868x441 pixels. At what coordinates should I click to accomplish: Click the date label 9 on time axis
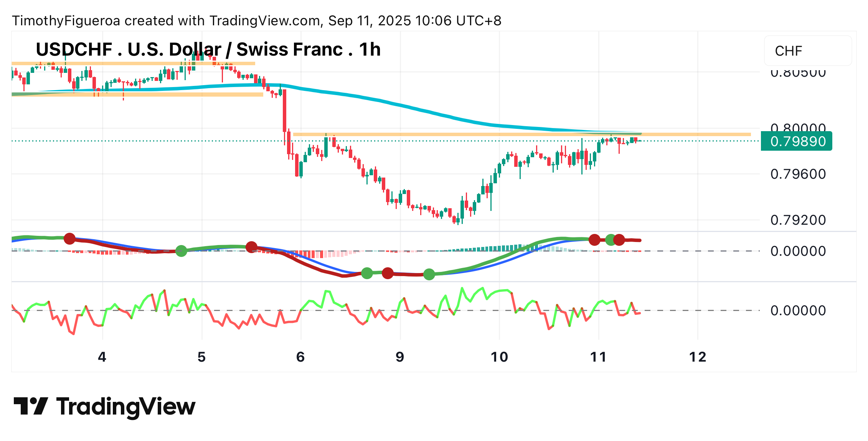400,357
